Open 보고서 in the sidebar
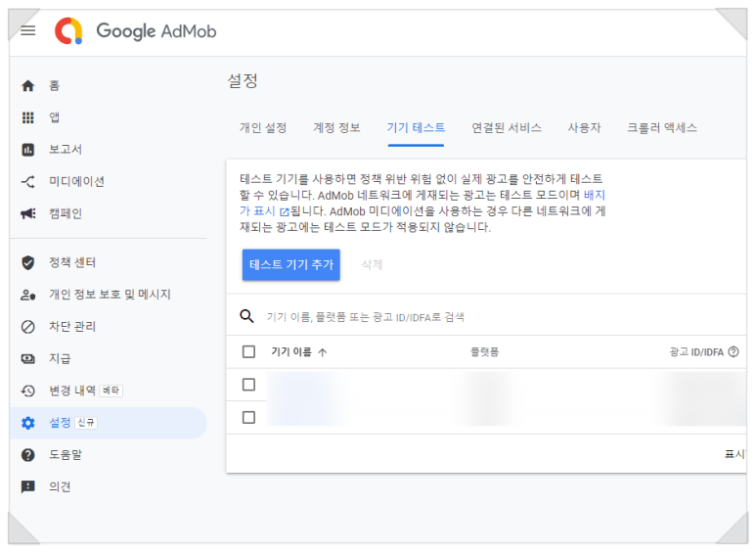The width and height of the screenshot is (756, 552). tap(66, 150)
